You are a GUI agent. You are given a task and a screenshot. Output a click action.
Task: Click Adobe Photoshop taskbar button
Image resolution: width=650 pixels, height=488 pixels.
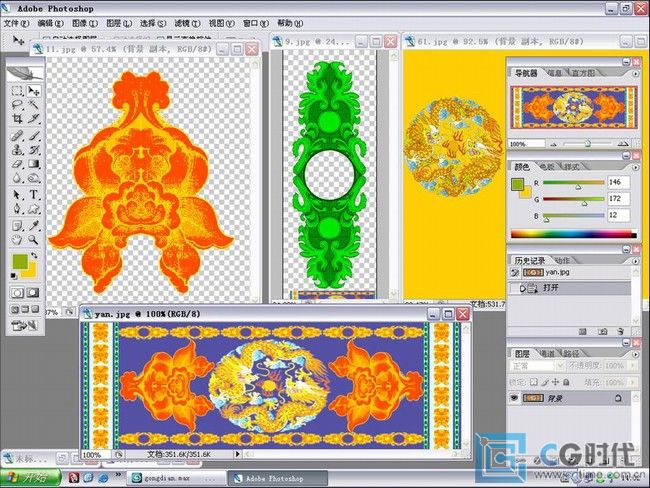tap(277, 478)
